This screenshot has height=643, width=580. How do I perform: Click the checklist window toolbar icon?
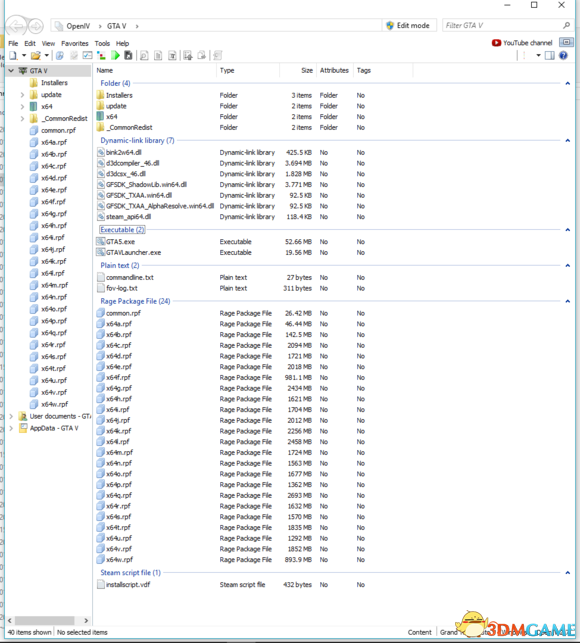(x=87, y=55)
